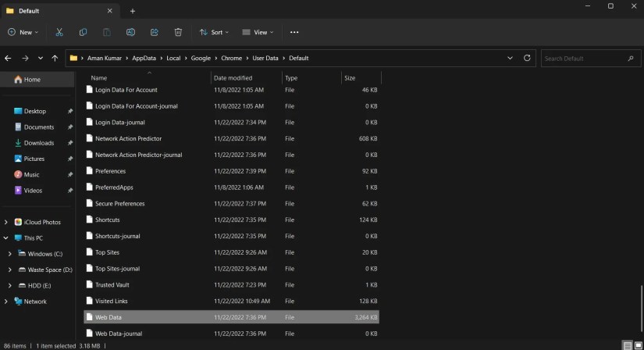Close the Default tab
644x350 pixels.
click(109, 11)
